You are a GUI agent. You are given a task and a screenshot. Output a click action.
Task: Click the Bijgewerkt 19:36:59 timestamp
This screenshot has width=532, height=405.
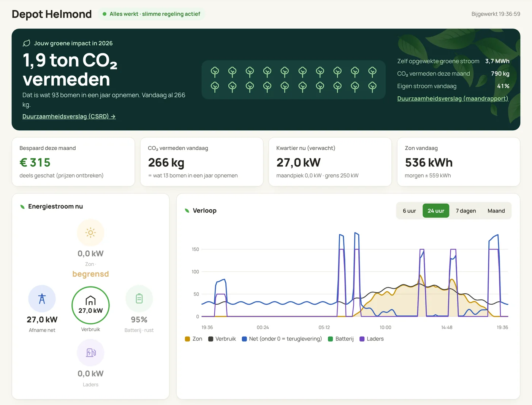(x=496, y=14)
